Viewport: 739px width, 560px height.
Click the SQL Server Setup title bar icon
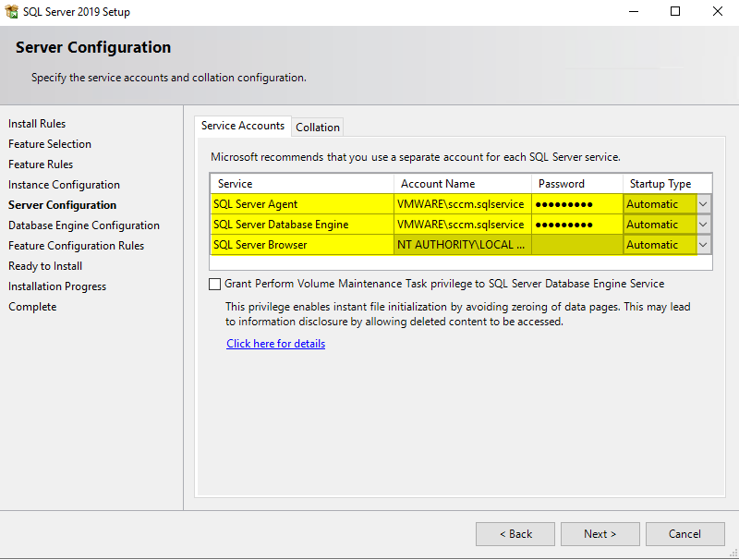point(12,12)
